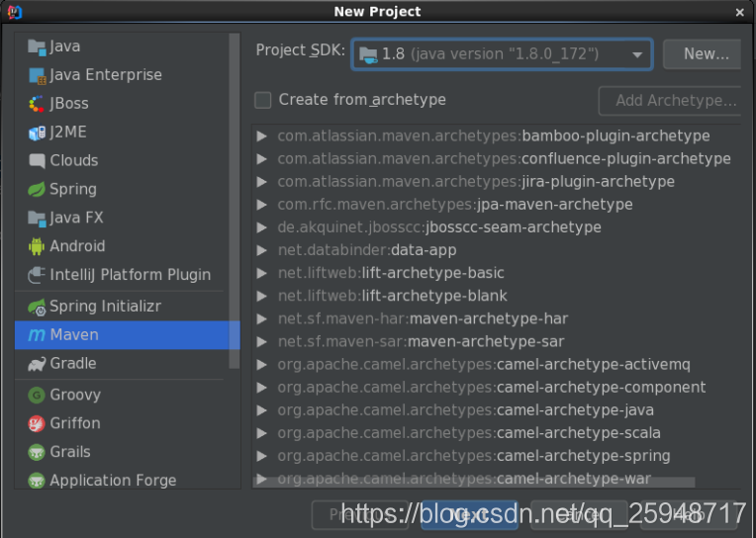
Task: Pick the Groovy green G icon
Action: tap(37, 395)
